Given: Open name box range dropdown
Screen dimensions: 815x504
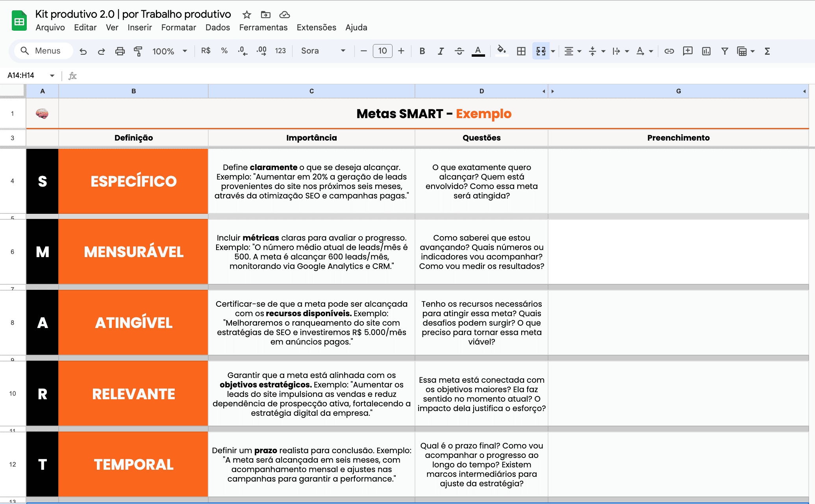Looking at the screenshot, I should coord(52,76).
